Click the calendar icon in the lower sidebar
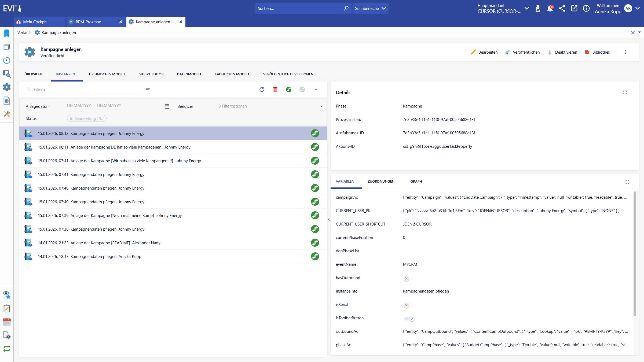644x362 pixels. click(6, 322)
